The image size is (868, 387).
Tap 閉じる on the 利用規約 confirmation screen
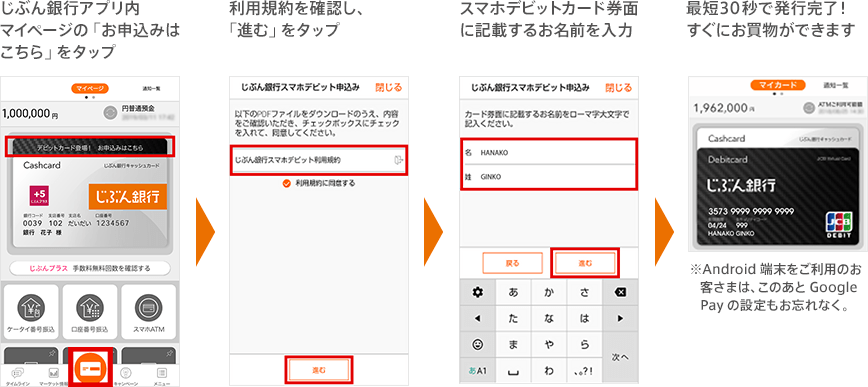pyautogui.click(x=388, y=87)
